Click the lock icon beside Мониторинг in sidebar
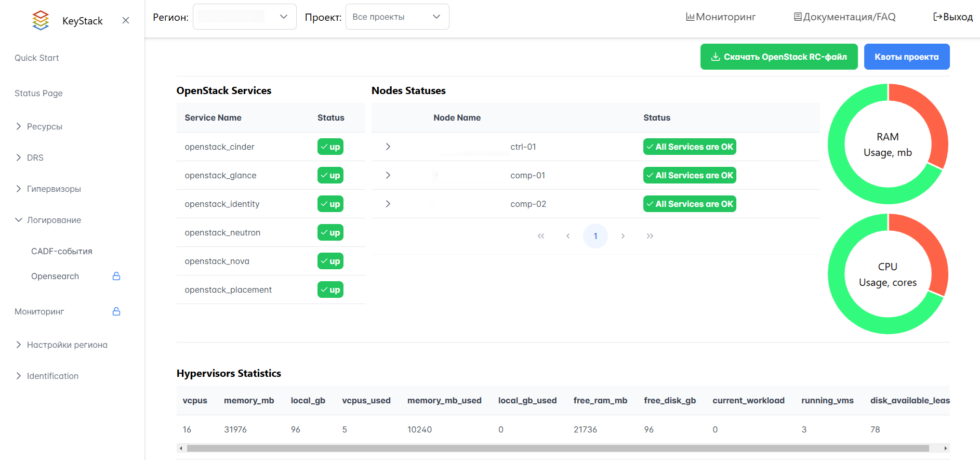The image size is (980, 460). pos(116,311)
